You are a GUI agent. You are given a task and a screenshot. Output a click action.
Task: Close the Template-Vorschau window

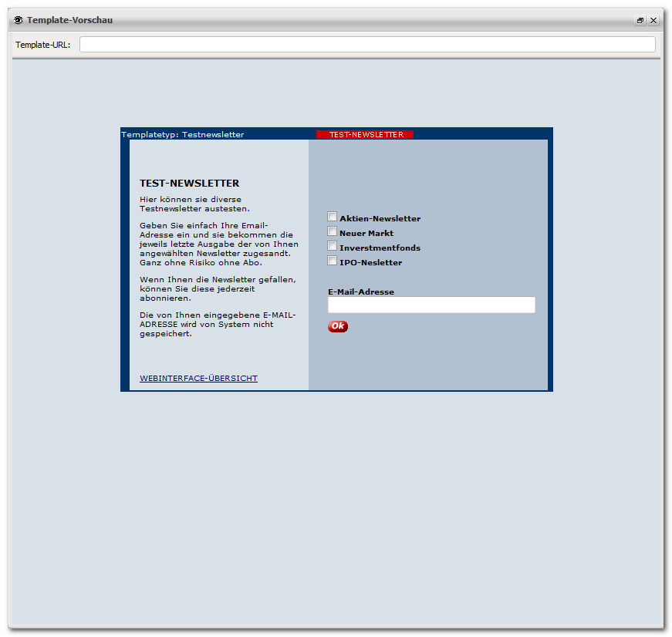click(653, 21)
